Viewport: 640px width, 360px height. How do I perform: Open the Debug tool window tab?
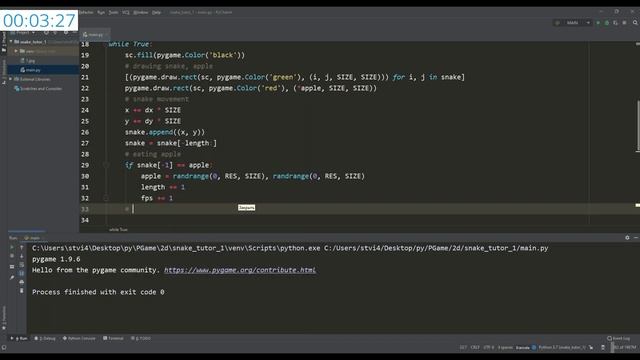(x=45, y=338)
